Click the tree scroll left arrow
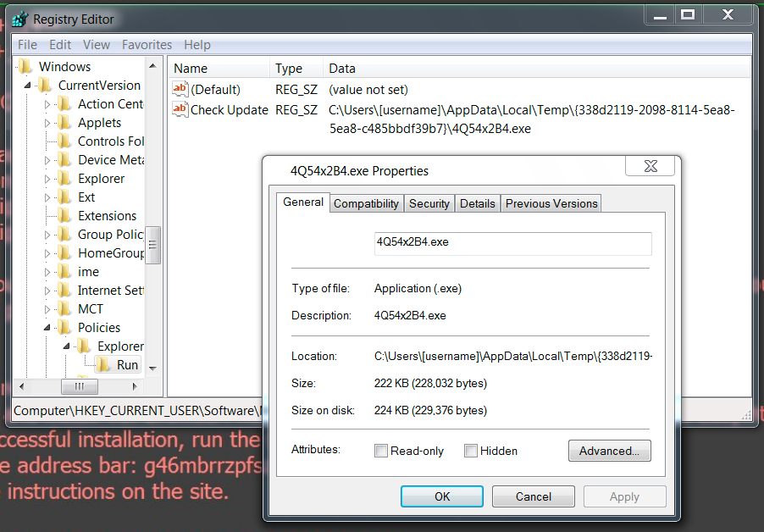Screen dimensions: 764x532 tap(21, 386)
